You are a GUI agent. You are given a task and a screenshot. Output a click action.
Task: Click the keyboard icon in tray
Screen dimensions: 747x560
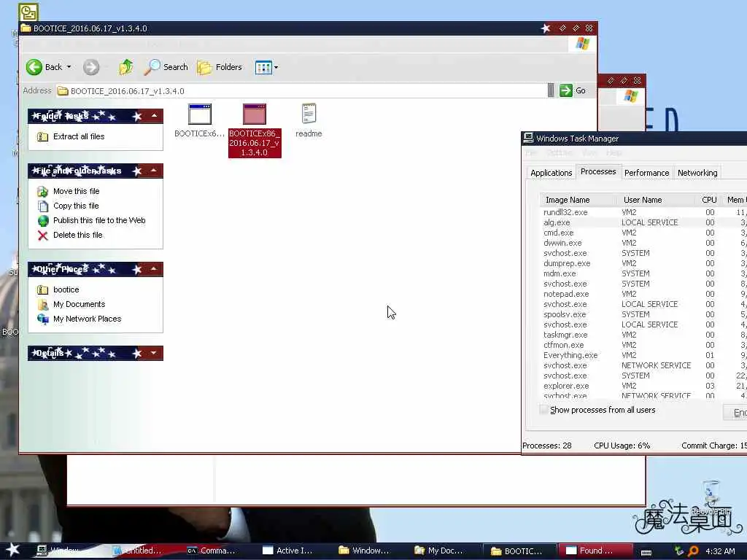tap(646, 552)
